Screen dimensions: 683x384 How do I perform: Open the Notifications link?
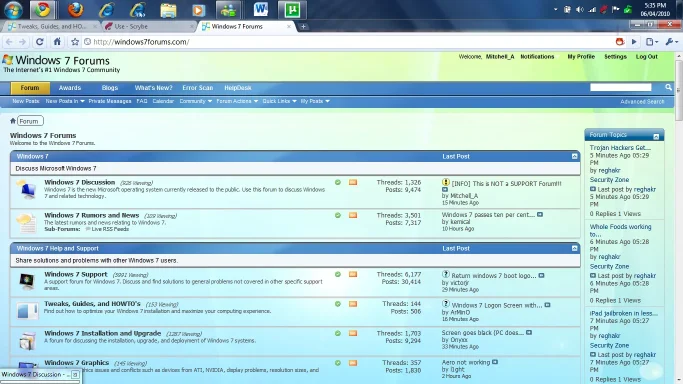(537, 57)
